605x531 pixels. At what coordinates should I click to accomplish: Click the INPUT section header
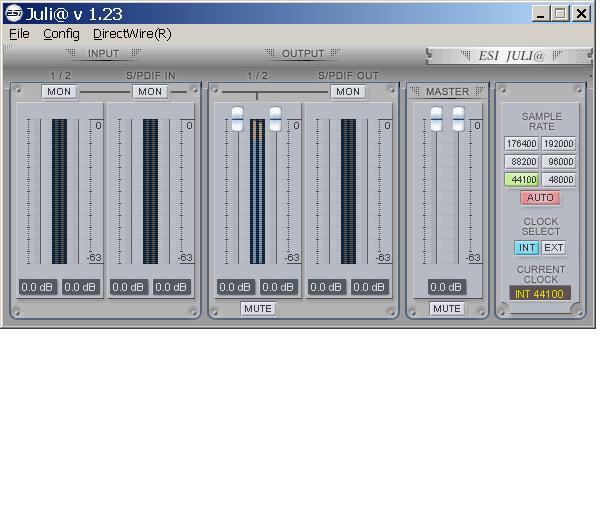(x=103, y=54)
